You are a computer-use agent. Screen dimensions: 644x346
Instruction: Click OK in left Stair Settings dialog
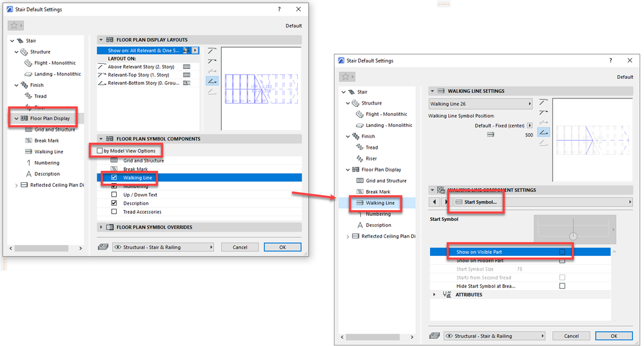[x=282, y=247]
